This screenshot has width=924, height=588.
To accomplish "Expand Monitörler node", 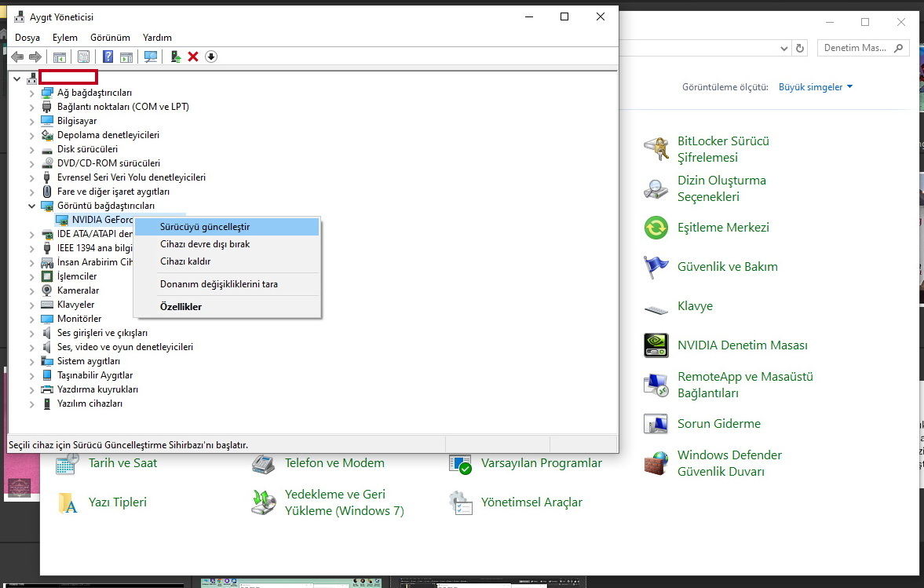I will 32,319.
